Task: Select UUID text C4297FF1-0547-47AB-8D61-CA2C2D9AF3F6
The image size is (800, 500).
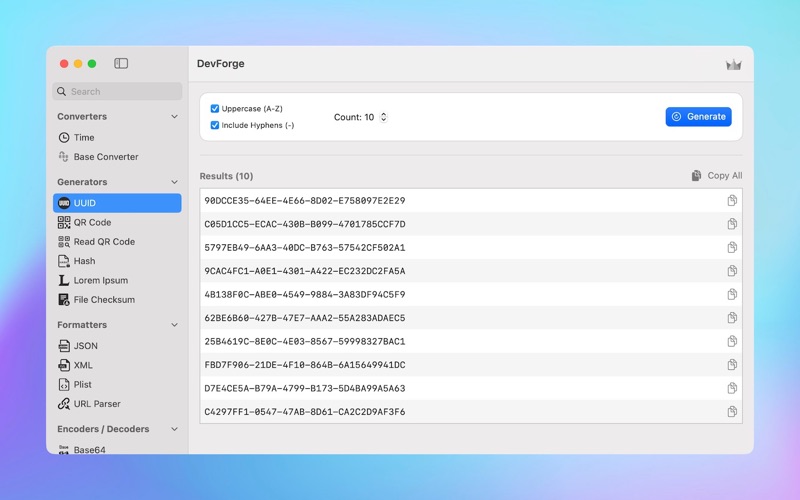Action: click(305, 412)
